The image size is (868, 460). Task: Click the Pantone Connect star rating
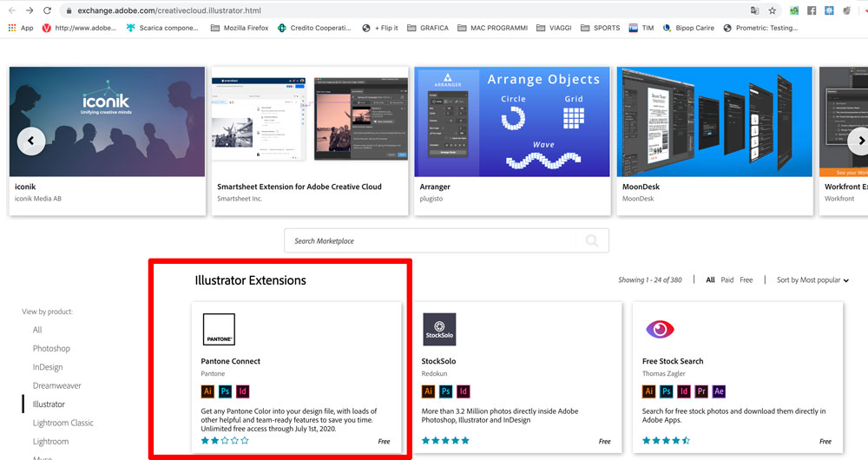pos(225,441)
